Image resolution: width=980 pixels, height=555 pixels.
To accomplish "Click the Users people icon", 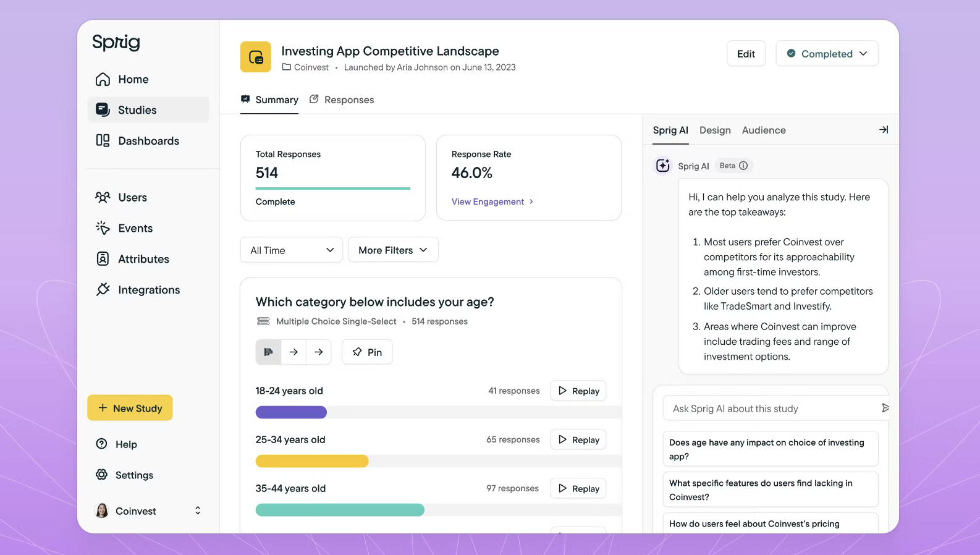I will click(x=103, y=197).
